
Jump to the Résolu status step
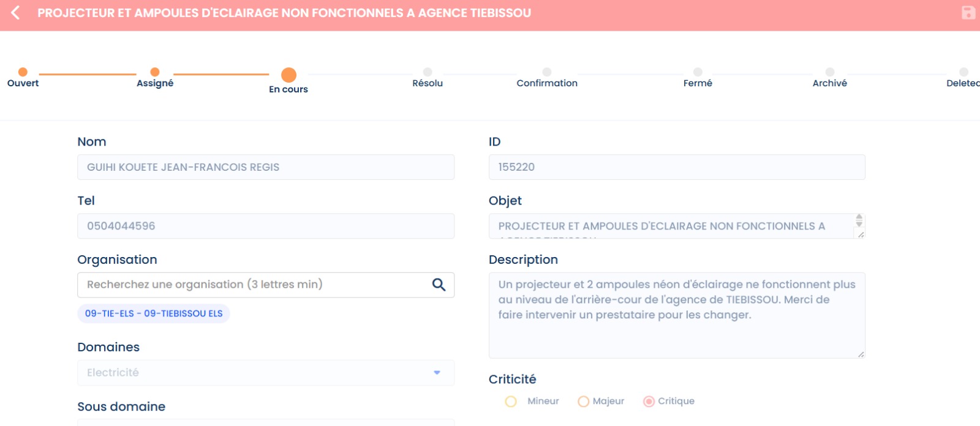(x=428, y=72)
